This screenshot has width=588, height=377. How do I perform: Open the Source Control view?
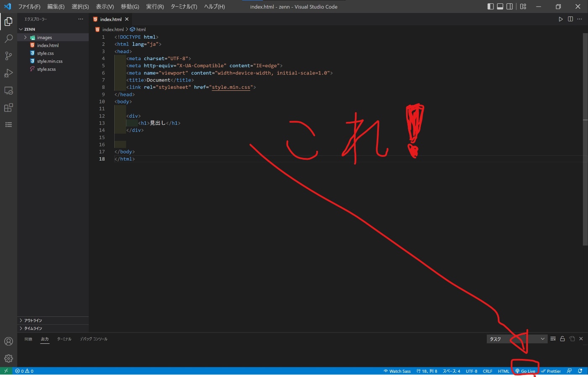8,56
